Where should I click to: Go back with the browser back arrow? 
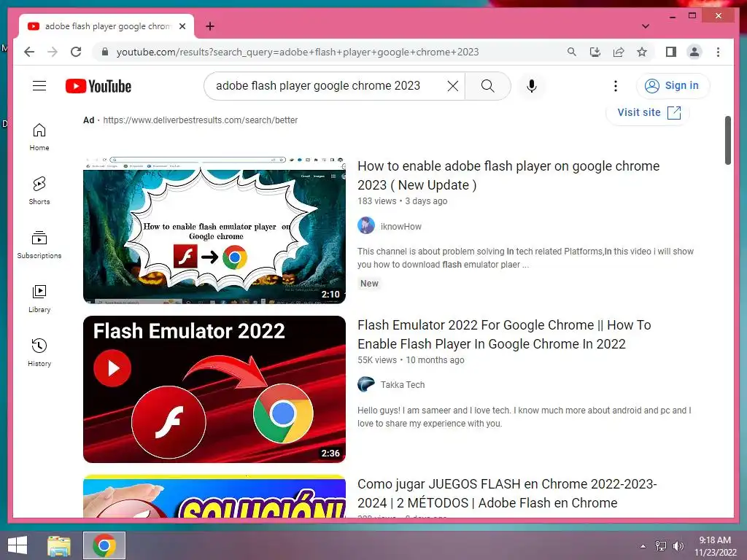pos(29,52)
